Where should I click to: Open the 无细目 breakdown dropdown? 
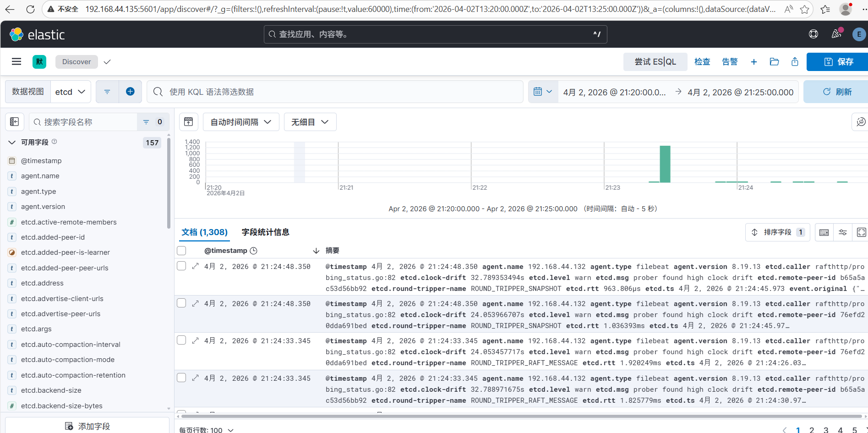[310, 122]
